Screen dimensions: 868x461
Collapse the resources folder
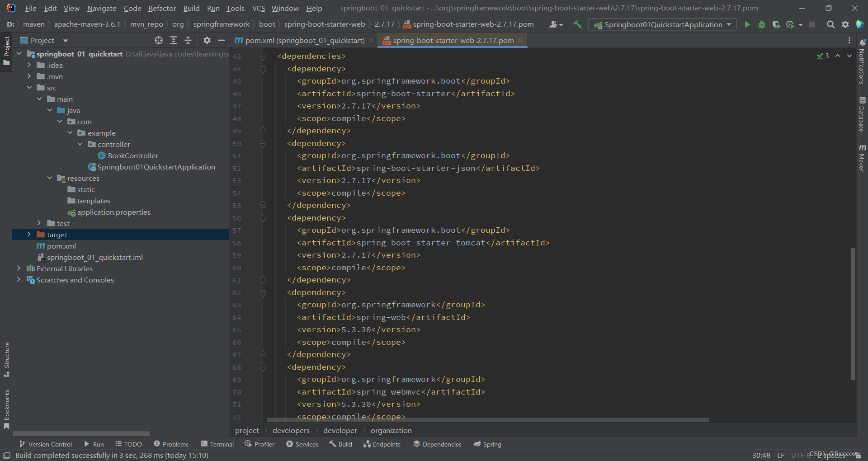click(x=49, y=178)
